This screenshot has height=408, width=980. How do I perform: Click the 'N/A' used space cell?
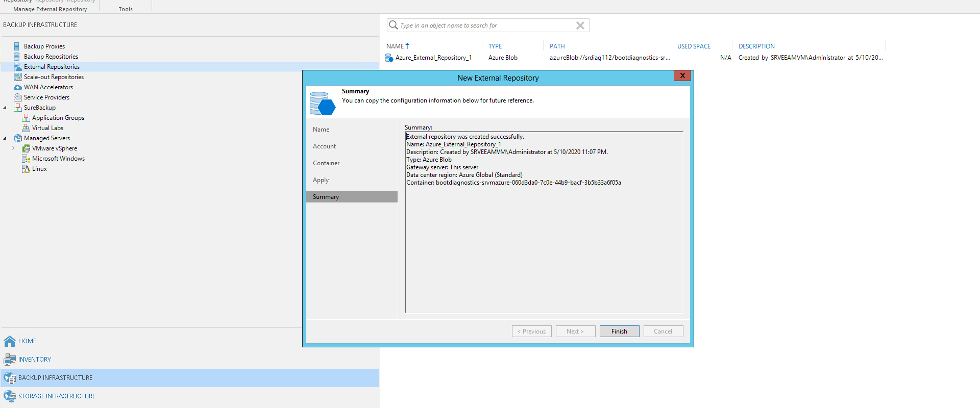click(725, 58)
